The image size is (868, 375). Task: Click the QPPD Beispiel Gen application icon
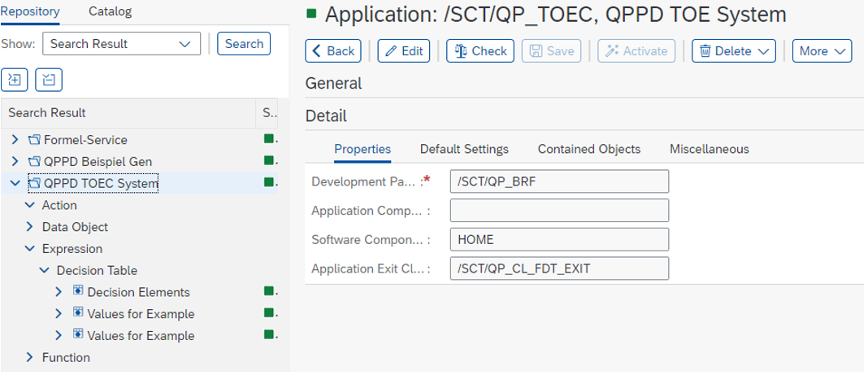pyautogui.click(x=34, y=161)
